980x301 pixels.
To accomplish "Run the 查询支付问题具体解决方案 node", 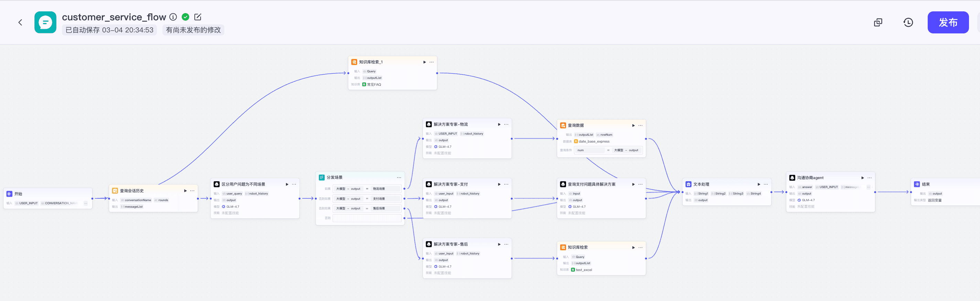I will (633, 184).
